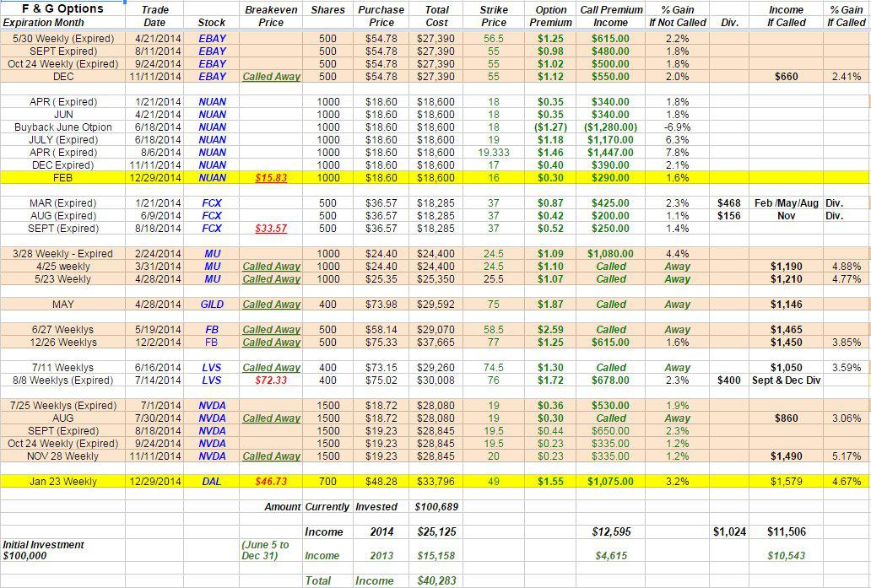
Task: Click the $650.00 NVDA premium income cell
Action: click(611, 431)
